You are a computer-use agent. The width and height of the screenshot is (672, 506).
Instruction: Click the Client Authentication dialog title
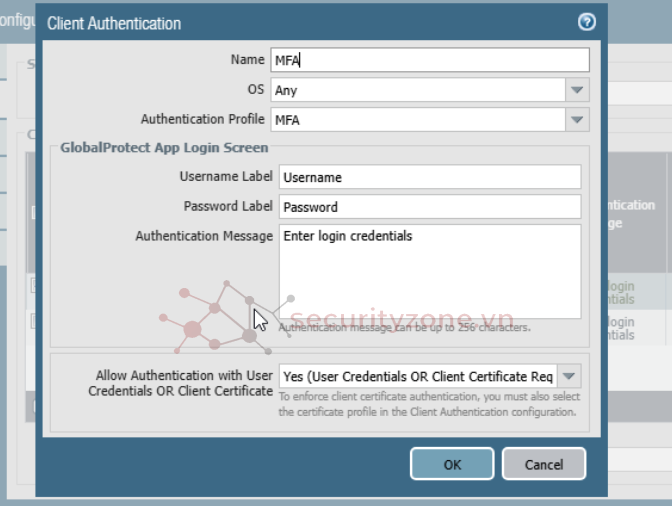point(114,22)
